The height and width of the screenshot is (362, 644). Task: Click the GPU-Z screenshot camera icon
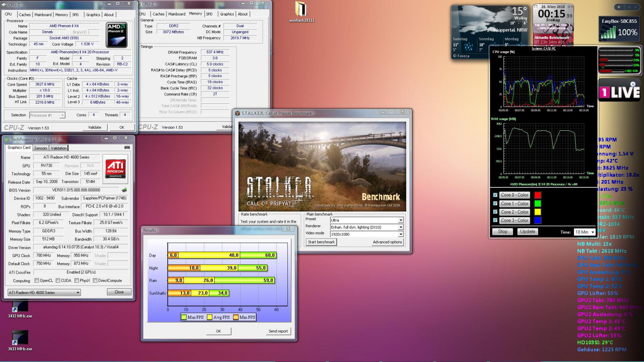127,147
